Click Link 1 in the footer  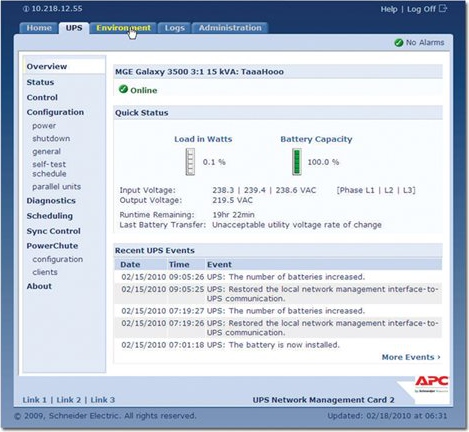(35, 400)
